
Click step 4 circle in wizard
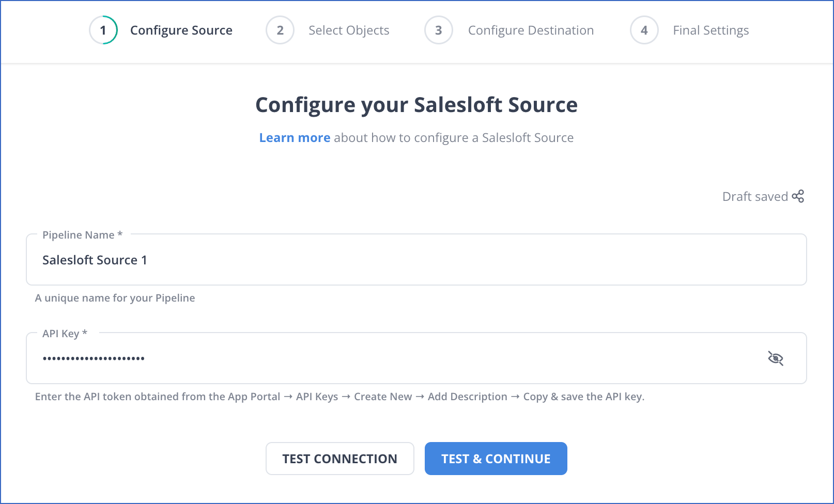644,30
